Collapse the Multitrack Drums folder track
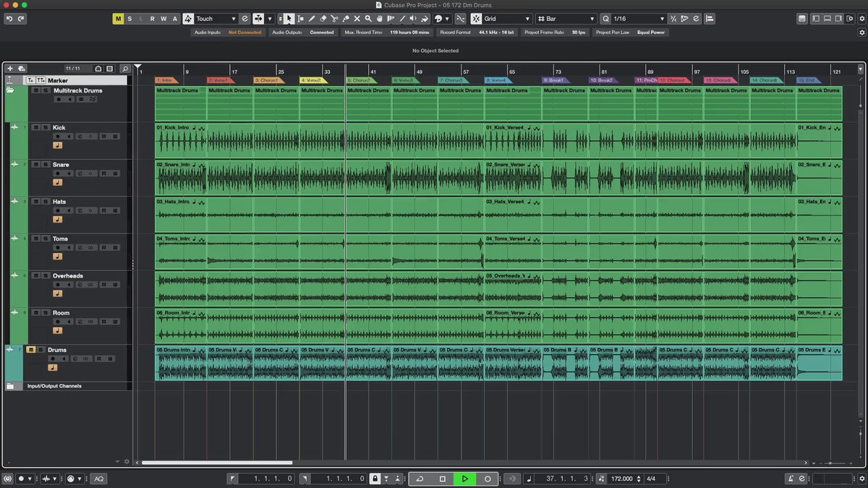Viewport: 868px width, 488px height. tap(10, 91)
